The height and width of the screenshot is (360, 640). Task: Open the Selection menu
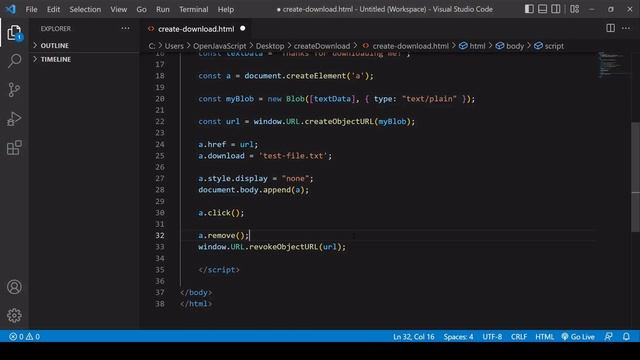tap(85, 9)
